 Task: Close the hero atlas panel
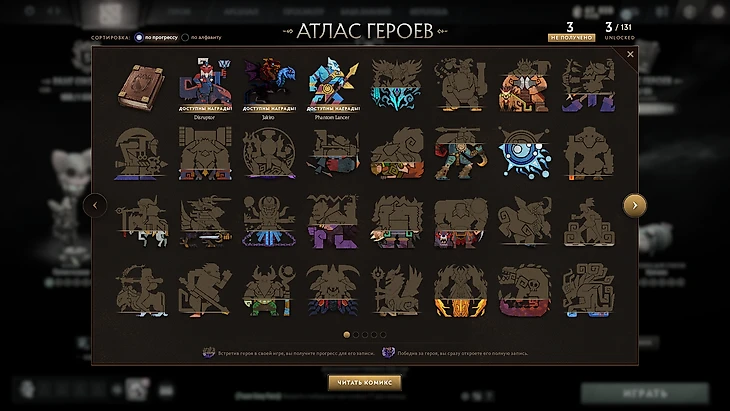pyautogui.click(x=630, y=54)
